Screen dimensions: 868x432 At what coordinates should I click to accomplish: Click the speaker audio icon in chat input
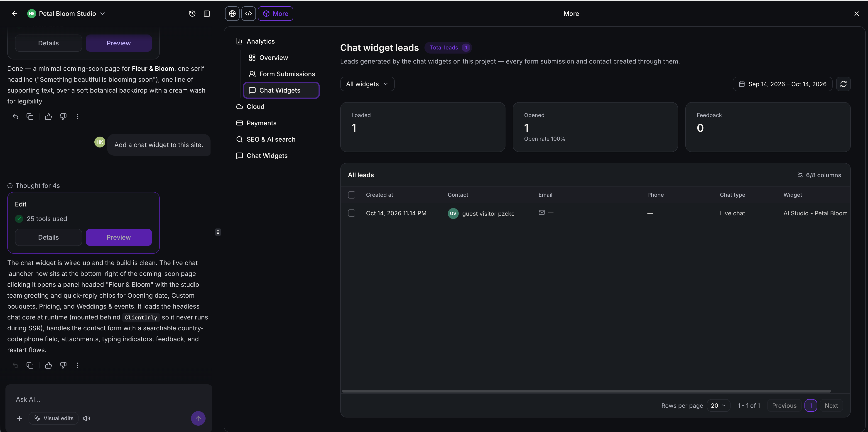(x=87, y=418)
